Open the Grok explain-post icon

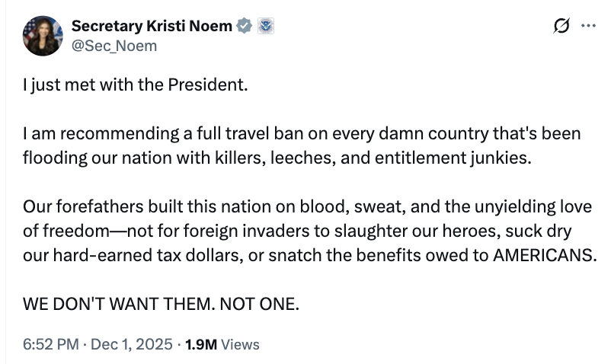[561, 26]
